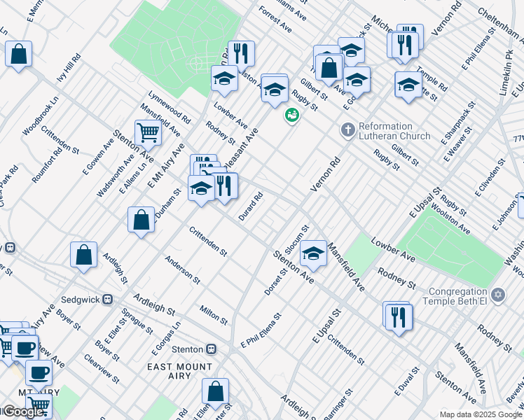This screenshot has width=524, height=420.
Task: Click the restaurant icon near Durard Rd
Action: coord(224,185)
